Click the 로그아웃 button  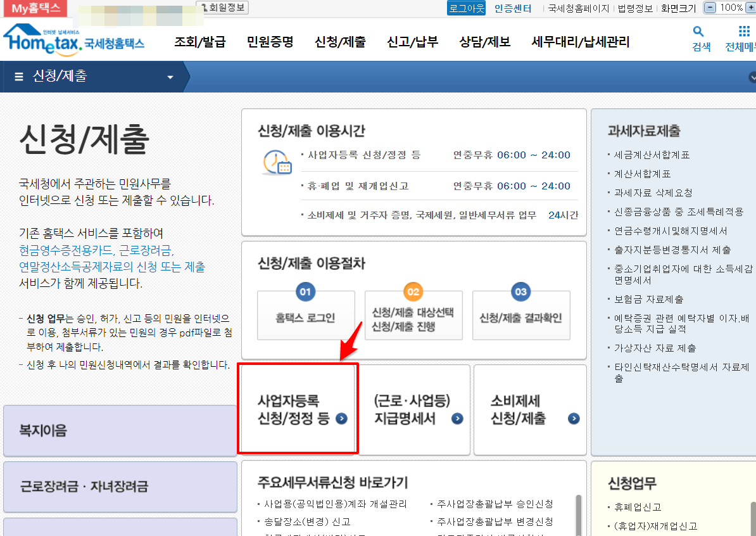tap(466, 8)
